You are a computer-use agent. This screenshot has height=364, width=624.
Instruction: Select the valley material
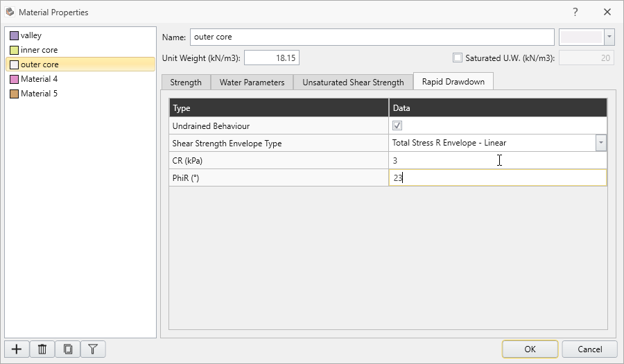(x=80, y=35)
